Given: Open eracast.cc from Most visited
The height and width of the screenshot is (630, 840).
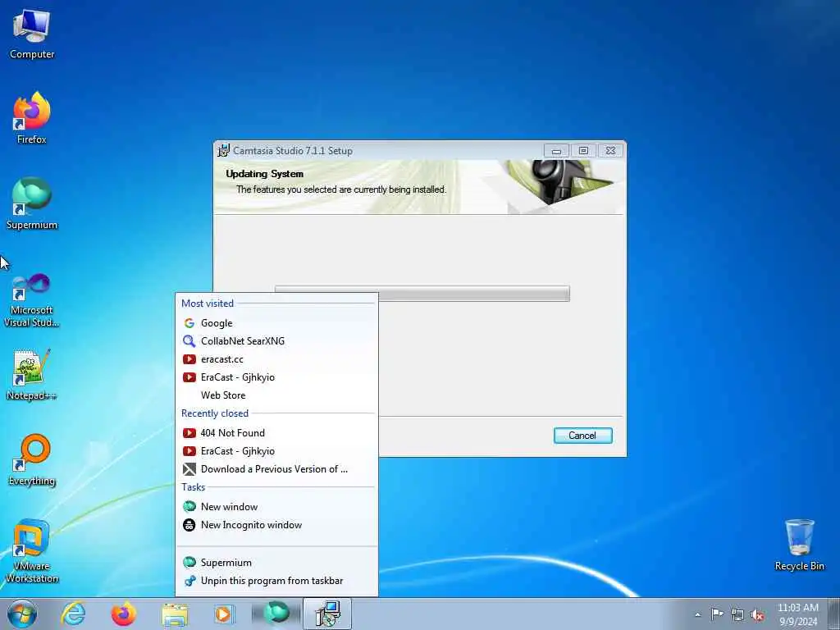Looking at the screenshot, I should (276, 359).
